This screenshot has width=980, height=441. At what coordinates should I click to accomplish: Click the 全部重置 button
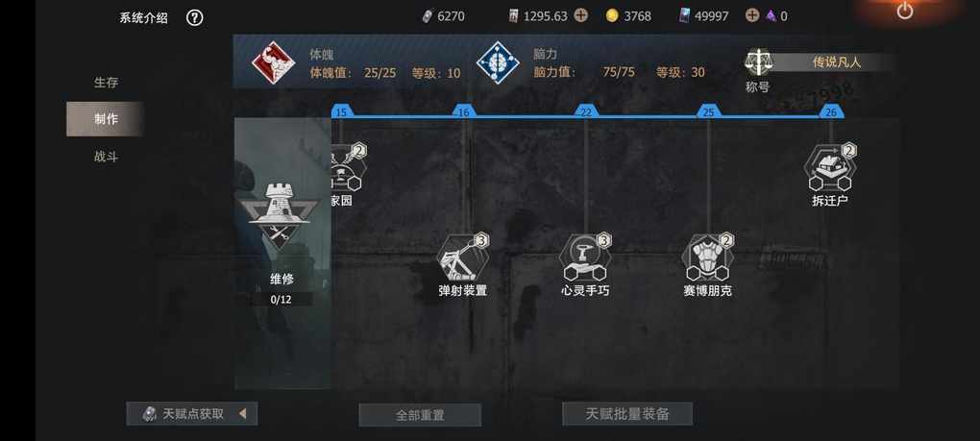420,415
